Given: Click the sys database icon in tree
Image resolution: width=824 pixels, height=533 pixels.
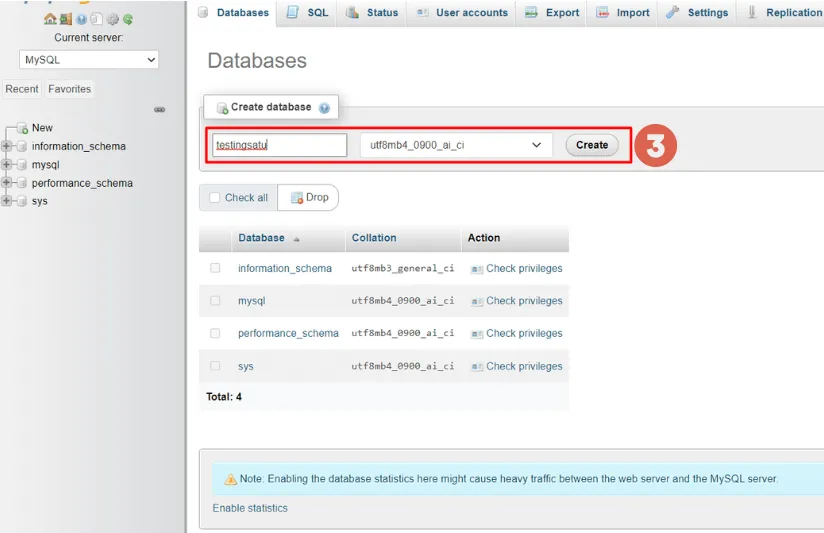Looking at the screenshot, I should [22, 201].
